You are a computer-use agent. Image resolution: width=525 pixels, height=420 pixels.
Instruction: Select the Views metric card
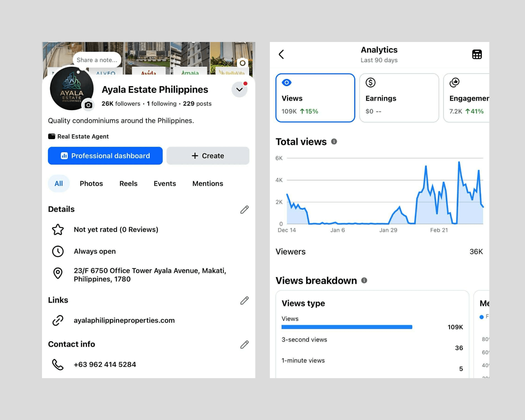pyautogui.click(x=315, y=98)
